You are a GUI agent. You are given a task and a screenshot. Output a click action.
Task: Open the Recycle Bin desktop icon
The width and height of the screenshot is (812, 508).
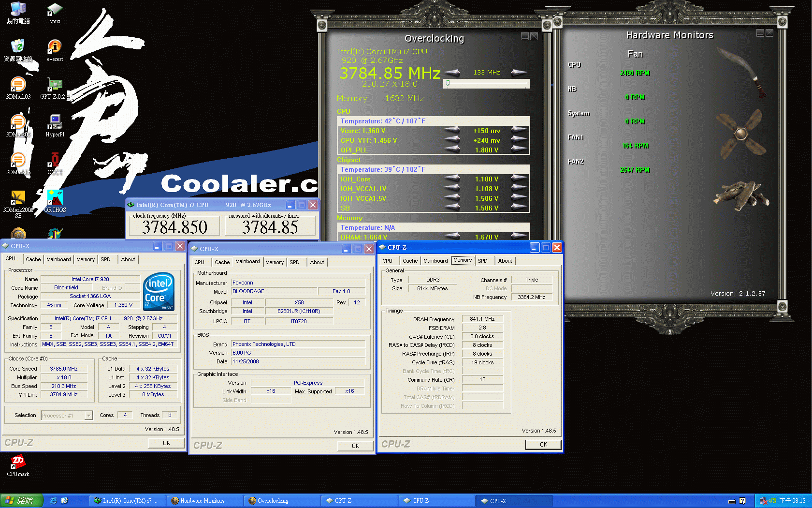pos(18,50)
